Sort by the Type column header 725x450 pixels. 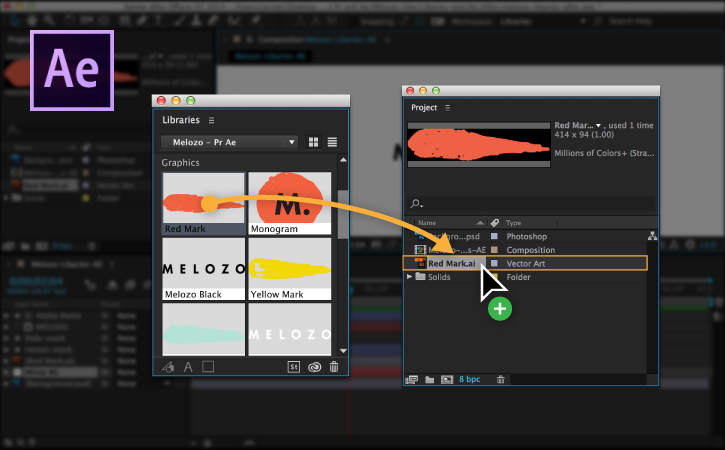[513, 223]
